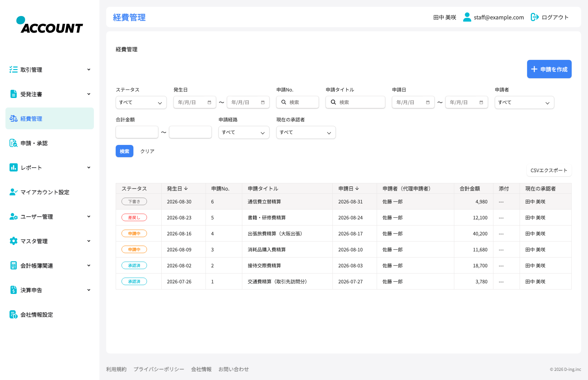Click the 取引管理 checklist icon in sidebar

[x=14, y=69]
